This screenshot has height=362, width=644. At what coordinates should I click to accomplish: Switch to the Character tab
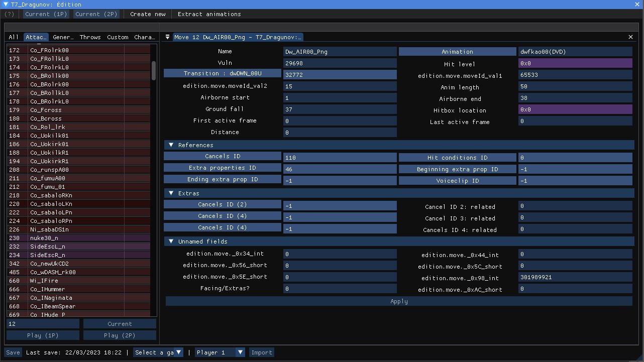coord(145,37)
